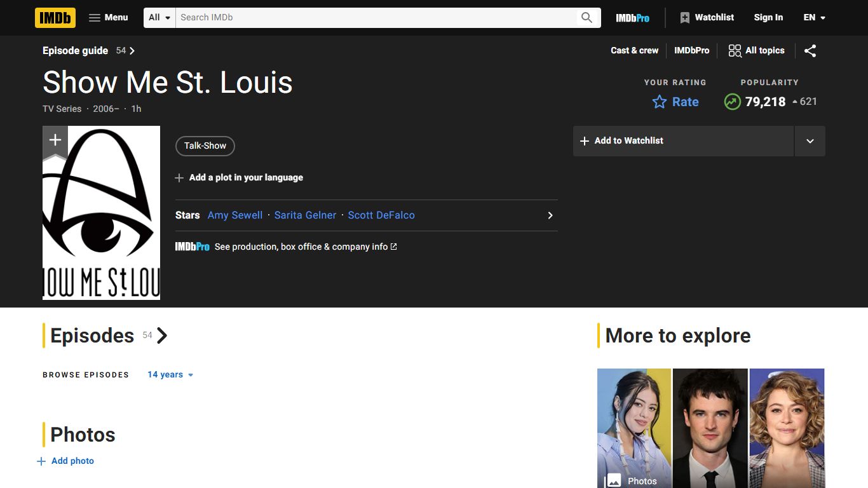Visit the IMDbPro header link
The height and width of the screenshot is (488, 868).
(632, 18)
